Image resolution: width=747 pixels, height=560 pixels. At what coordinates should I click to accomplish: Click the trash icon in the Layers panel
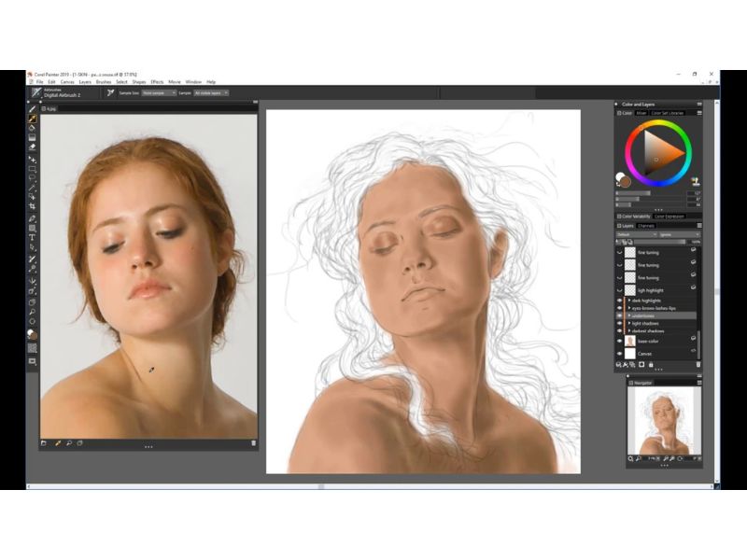point(698,363)
